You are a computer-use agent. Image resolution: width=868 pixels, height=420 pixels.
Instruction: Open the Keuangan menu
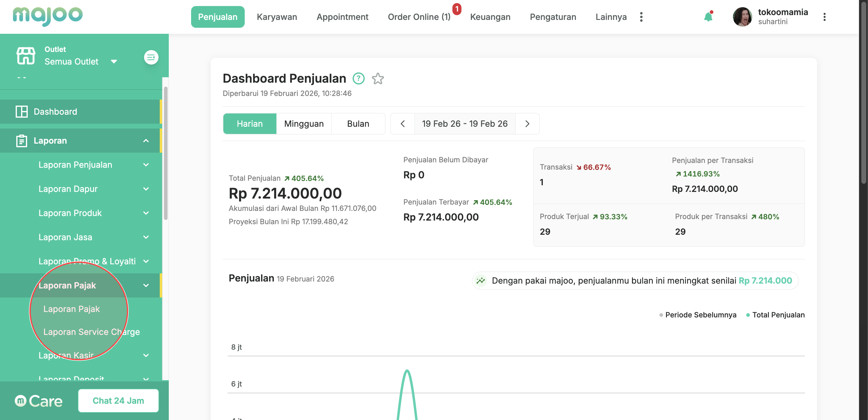tap(490, 17)
